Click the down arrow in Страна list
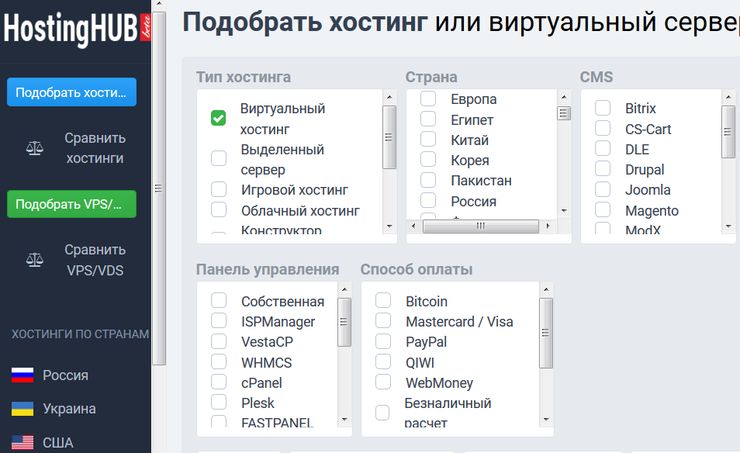 click(564, 210)
